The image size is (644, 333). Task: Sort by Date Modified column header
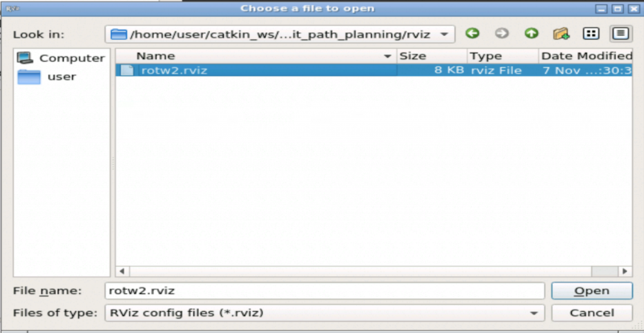pyautogui.click(x=585, y=56)
